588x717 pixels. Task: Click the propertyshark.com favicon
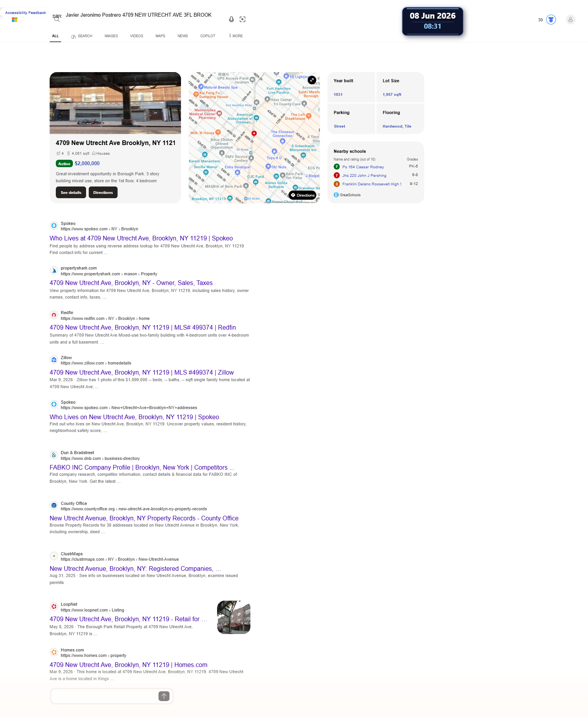[x=54, y=270]
